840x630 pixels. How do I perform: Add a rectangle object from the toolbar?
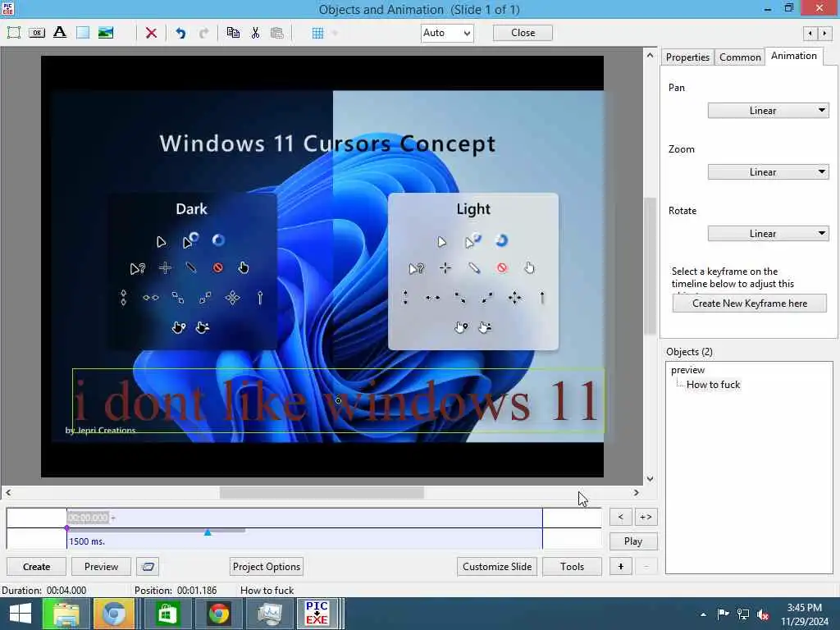[83, 33]
